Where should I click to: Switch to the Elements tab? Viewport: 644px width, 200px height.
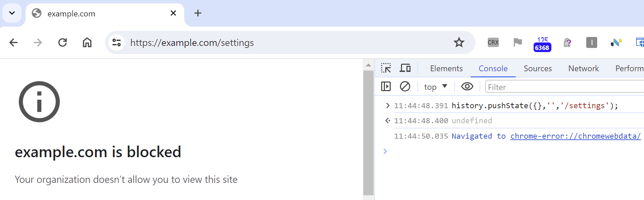(446, 68)
